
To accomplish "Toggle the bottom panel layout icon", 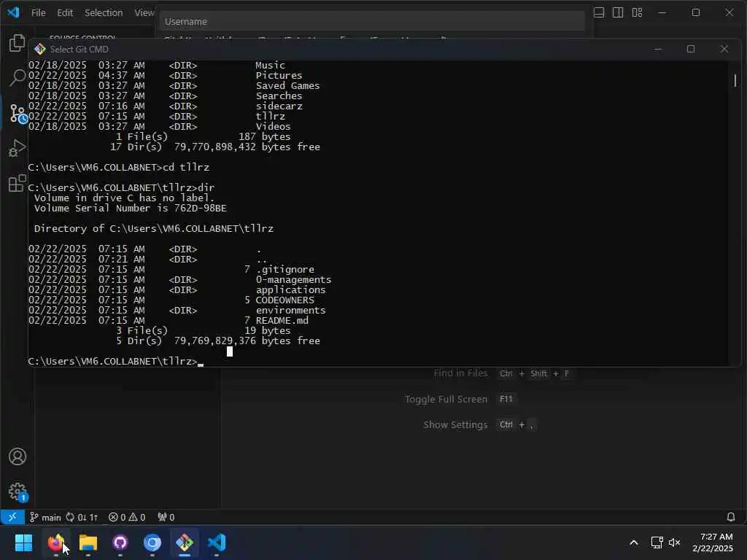I will pyautogui.click(x=599, y=12).
